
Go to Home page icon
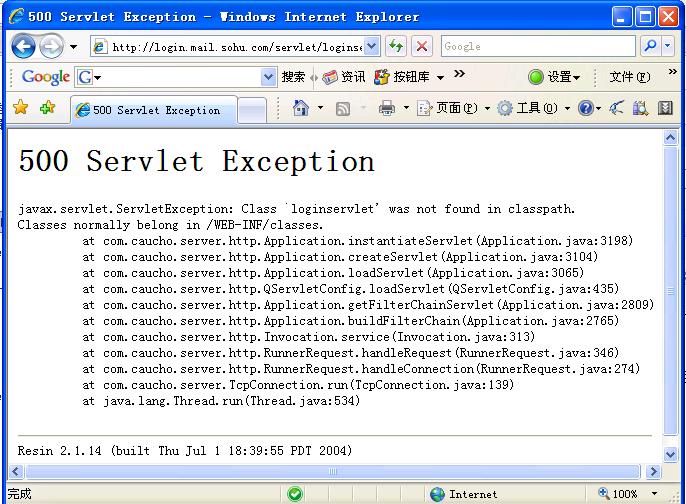point(301,108)
